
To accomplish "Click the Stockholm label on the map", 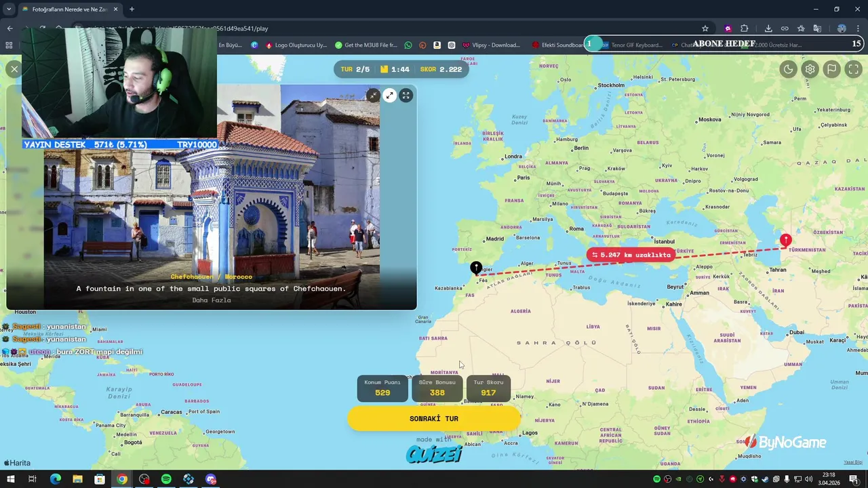I will pos(611,85).
